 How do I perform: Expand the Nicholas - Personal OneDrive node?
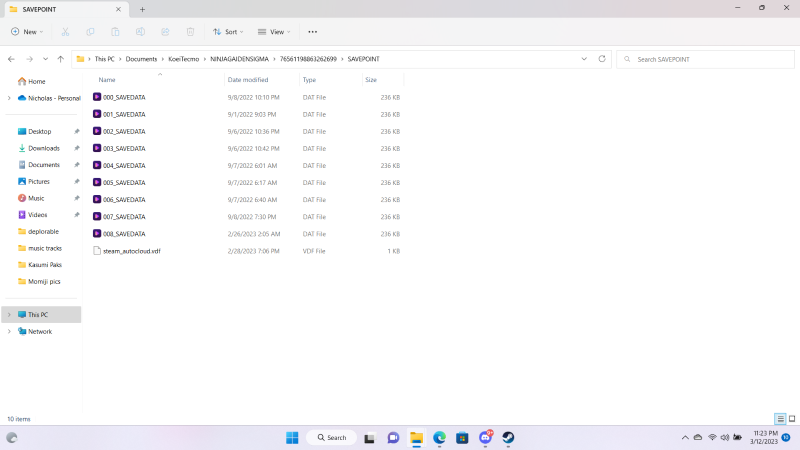click(9, 98)
